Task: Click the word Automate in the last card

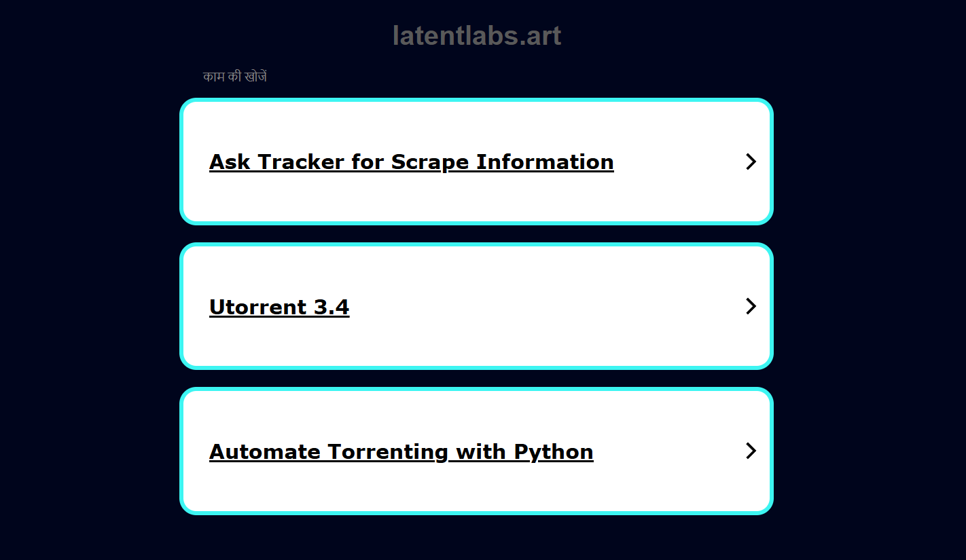Action: pyautogui.click(x=266, y=452)
